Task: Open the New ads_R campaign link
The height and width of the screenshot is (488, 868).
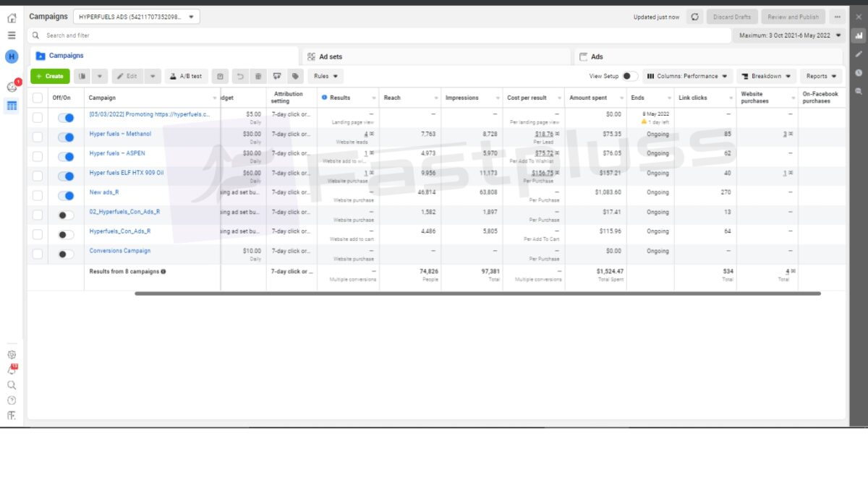Action: click(x=104, y=192)
